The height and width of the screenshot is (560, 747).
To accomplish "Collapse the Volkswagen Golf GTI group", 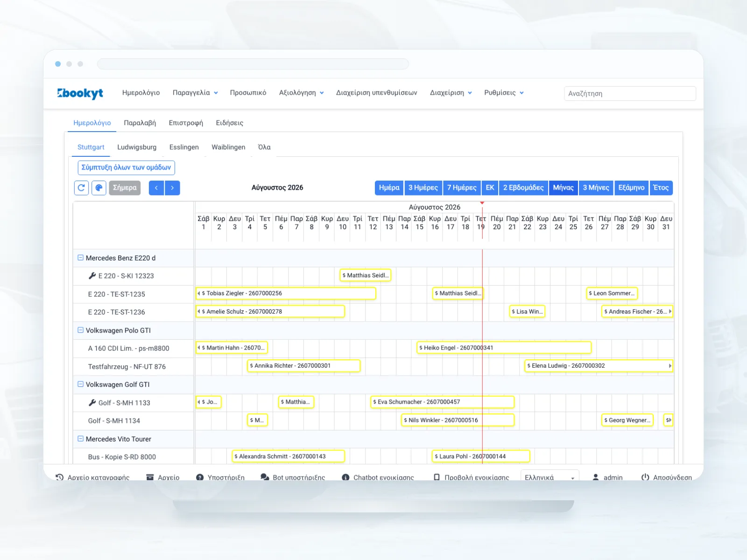I will click(x=80, y=384).
